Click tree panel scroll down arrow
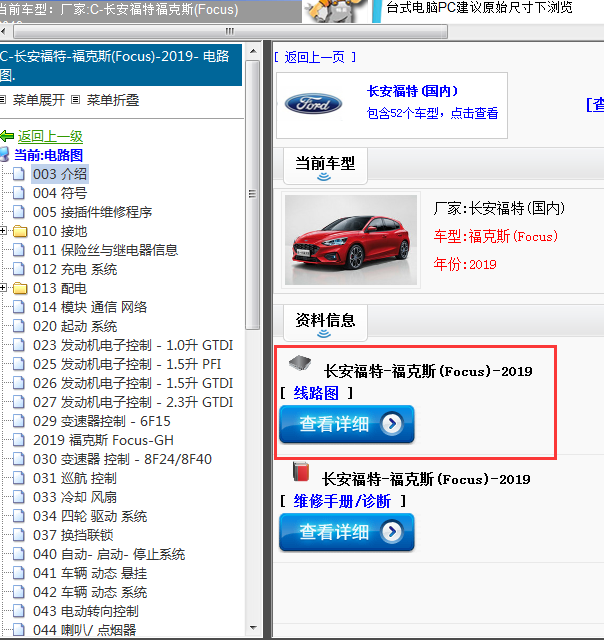Viewport: 604px width, 640px height. click(253, 628)
